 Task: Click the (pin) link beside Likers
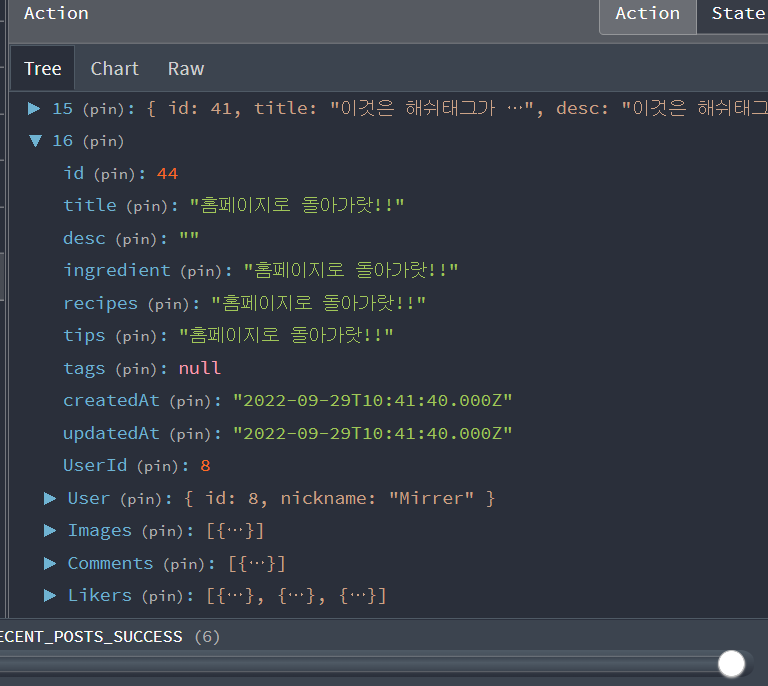pos(163,596)
